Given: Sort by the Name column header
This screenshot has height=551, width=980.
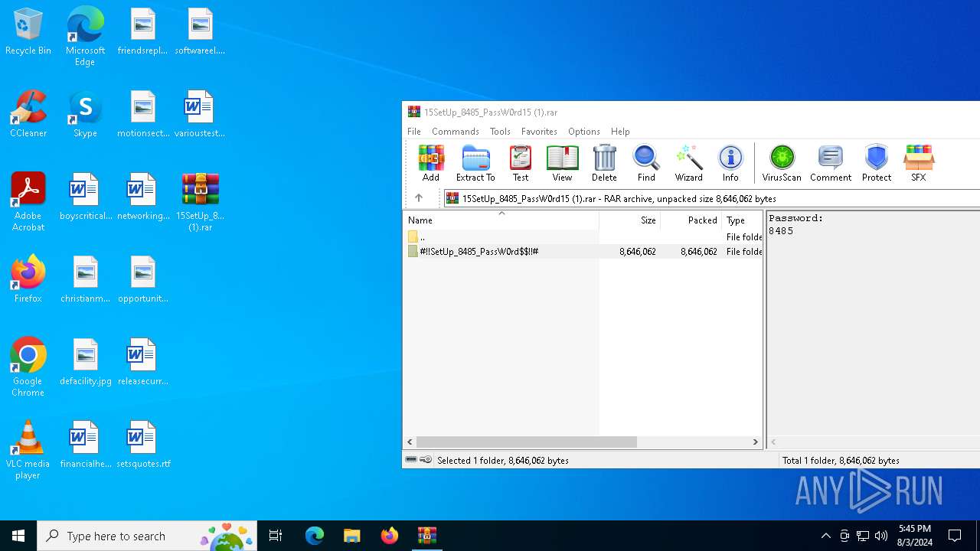Looking at the screenshot, I should (x=501, y=220).
